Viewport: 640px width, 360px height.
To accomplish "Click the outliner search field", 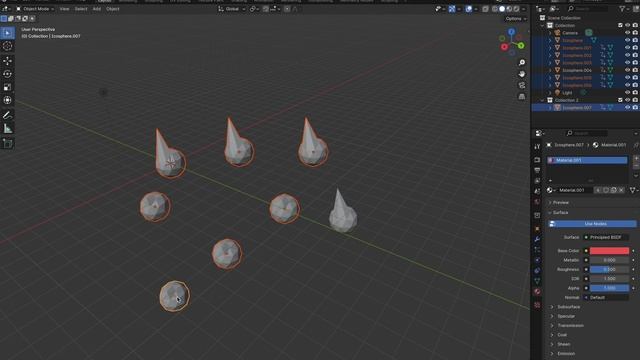I will [x=588, y=9].
